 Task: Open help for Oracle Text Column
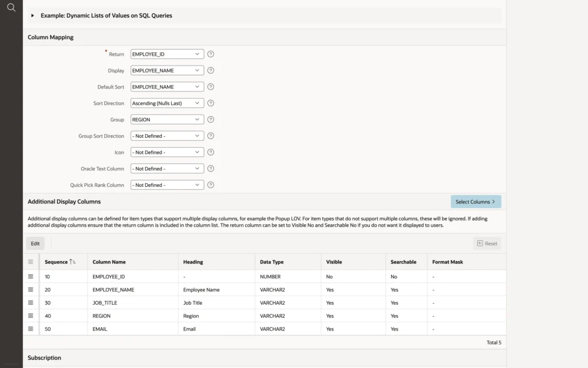(211, 168)
